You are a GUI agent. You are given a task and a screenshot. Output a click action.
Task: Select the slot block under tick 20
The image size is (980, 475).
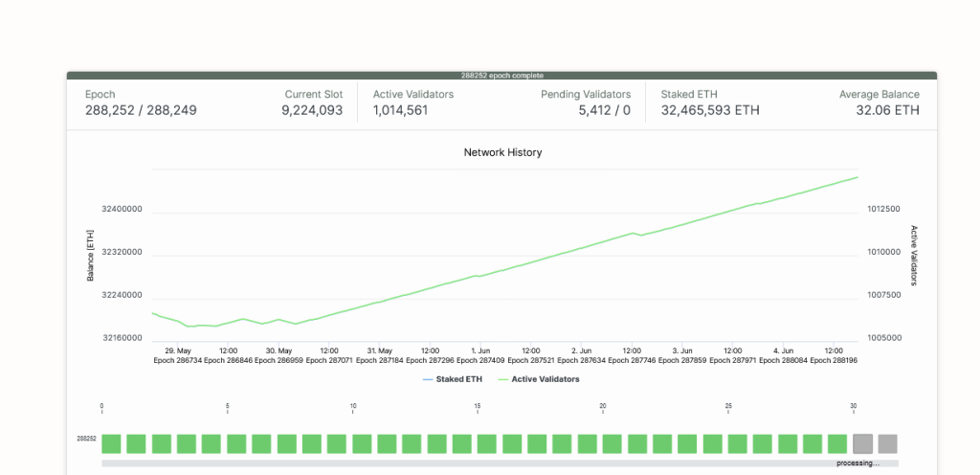[612, 443]
